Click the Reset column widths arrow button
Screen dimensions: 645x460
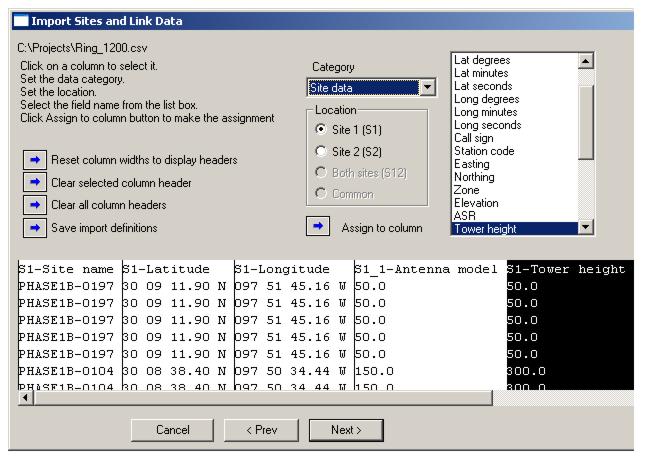32,160
